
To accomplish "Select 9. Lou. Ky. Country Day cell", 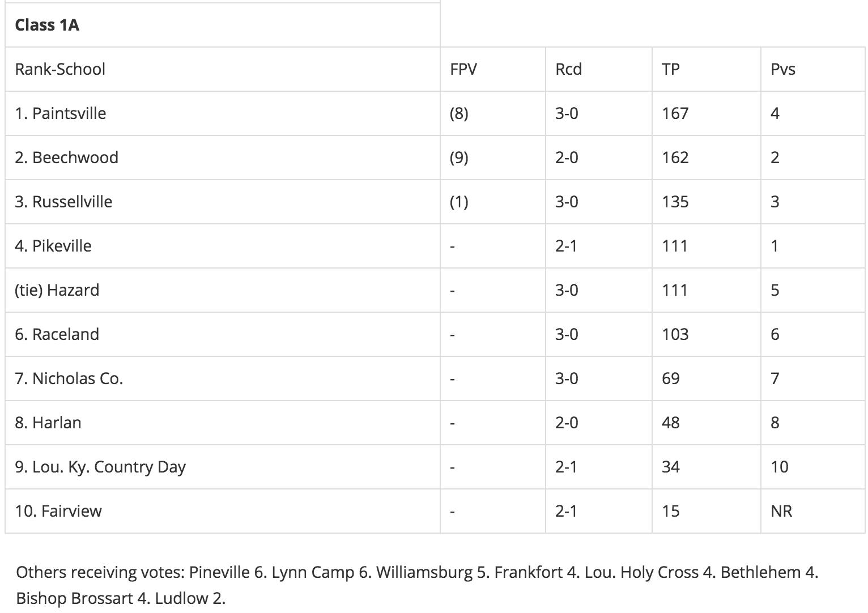I will point(222,467).
